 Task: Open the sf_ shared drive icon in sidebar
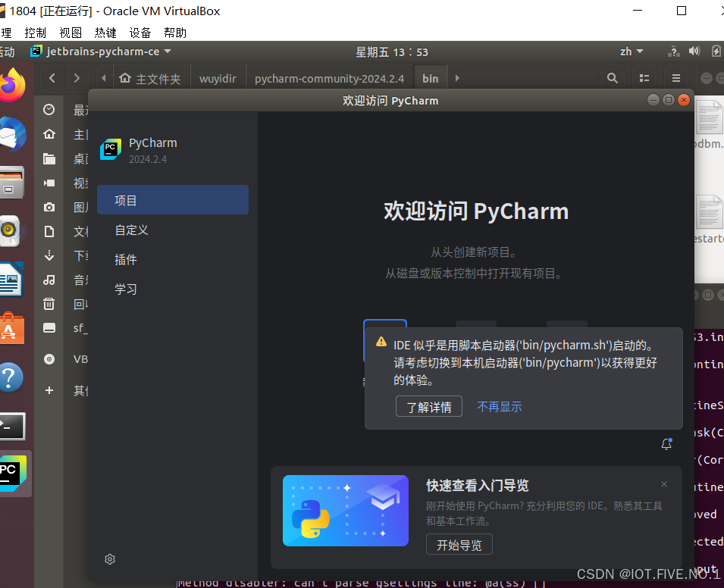click(x=49, y=327)
